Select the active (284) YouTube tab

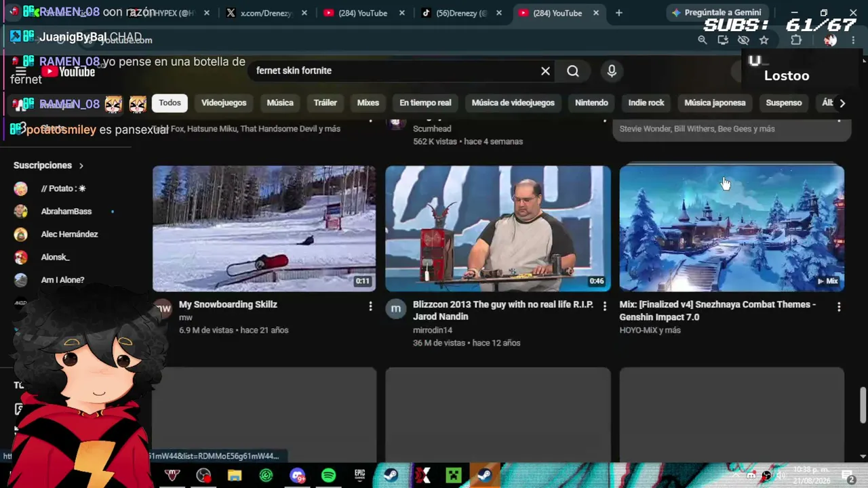(559, 13)
